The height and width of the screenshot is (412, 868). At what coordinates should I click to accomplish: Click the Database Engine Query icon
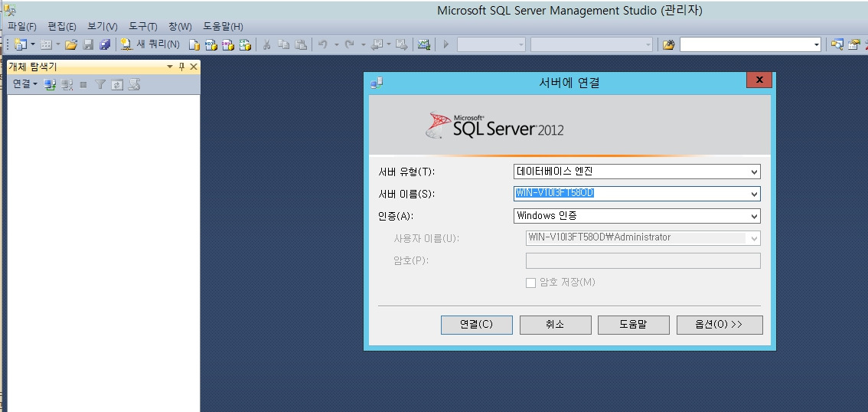pos(194,44)
